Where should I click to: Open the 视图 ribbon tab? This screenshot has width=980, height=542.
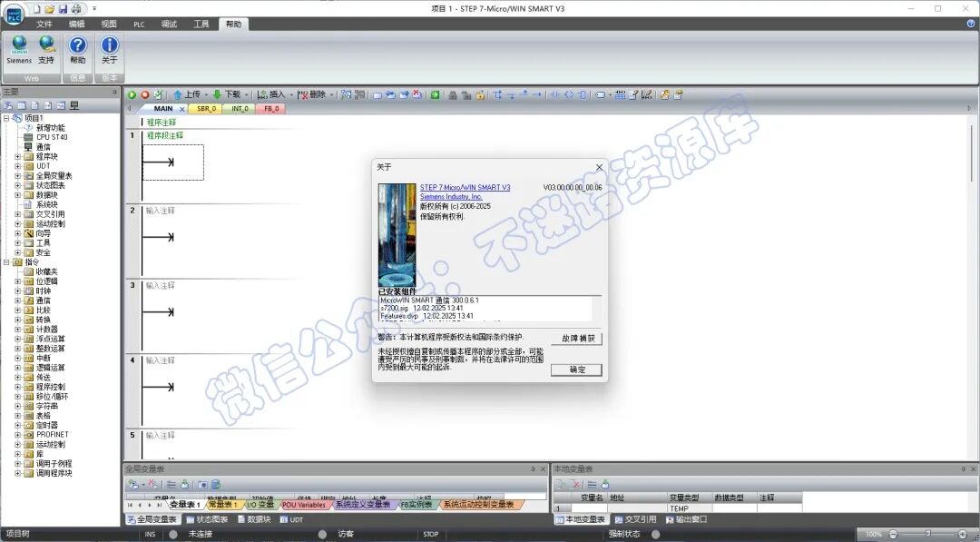[x=109, y=24]
